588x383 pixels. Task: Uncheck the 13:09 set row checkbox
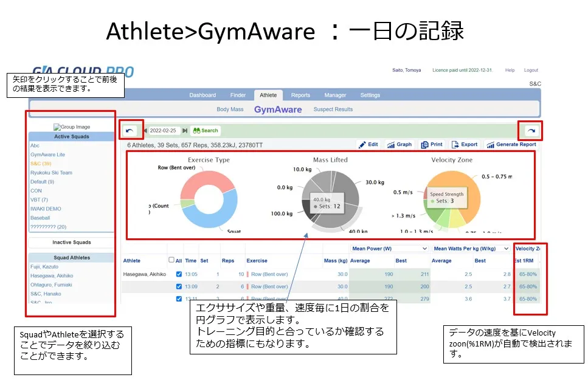pyautogui.click(x=178, y=286)
